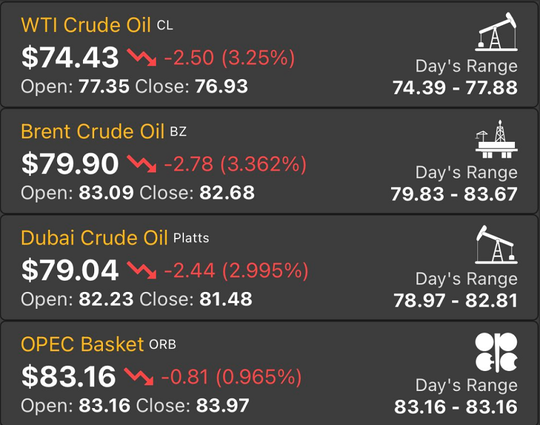Open the Brent Crude Oil title
The height and width of the screenshot is (425, 540).
pos(92,132)
